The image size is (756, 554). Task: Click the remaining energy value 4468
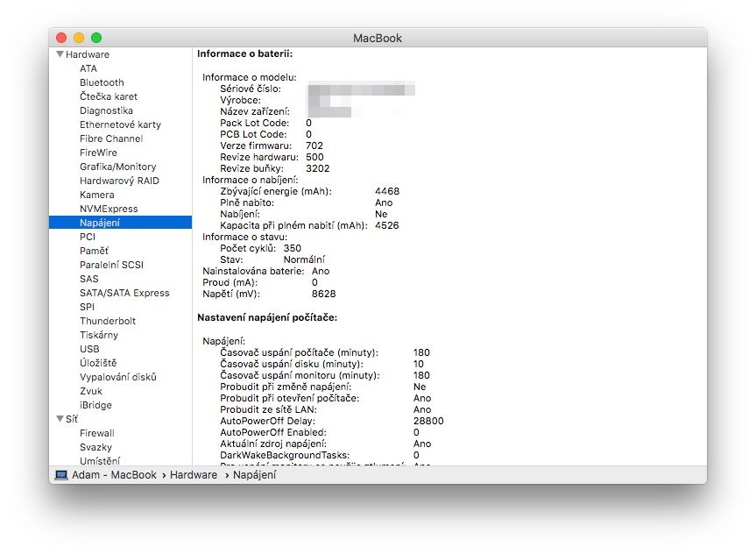(x=387, y=191)
